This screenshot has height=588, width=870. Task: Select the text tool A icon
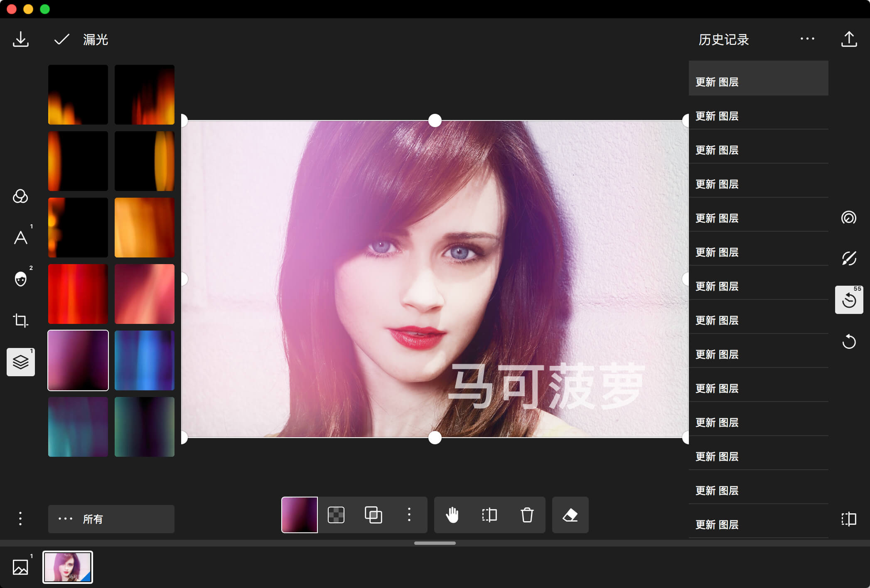[x=20, y=238]
